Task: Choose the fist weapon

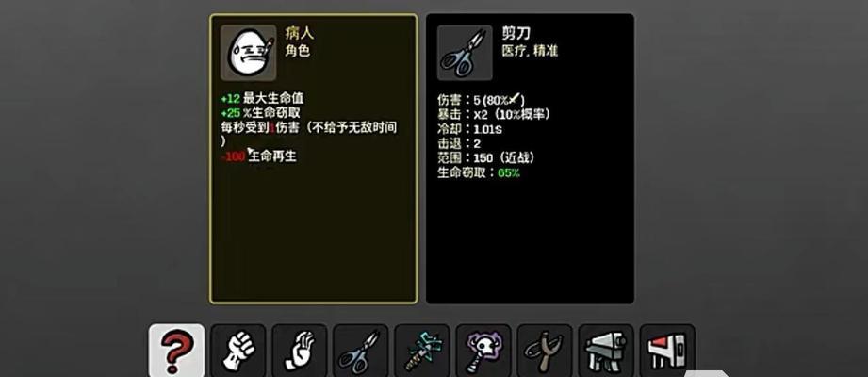Action: pyautogui.click(x=238, y=351)
